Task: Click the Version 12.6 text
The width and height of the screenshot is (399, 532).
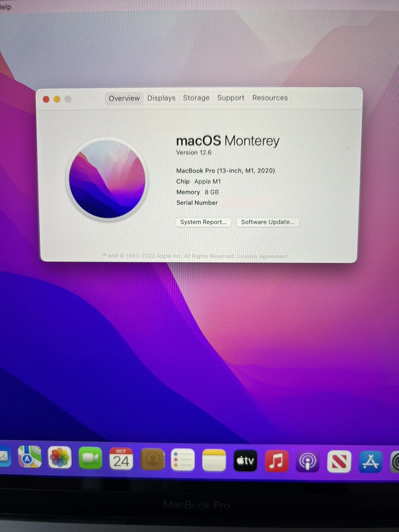Action: click(x=194, y=153)
